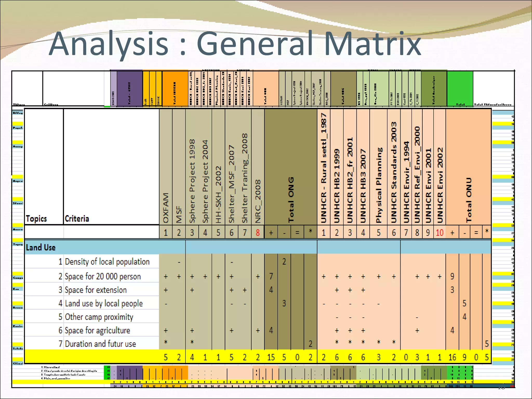Click the bright green Total block in overview matrix
The height and width of the screenshot is (399, 532).
[460, 89]
